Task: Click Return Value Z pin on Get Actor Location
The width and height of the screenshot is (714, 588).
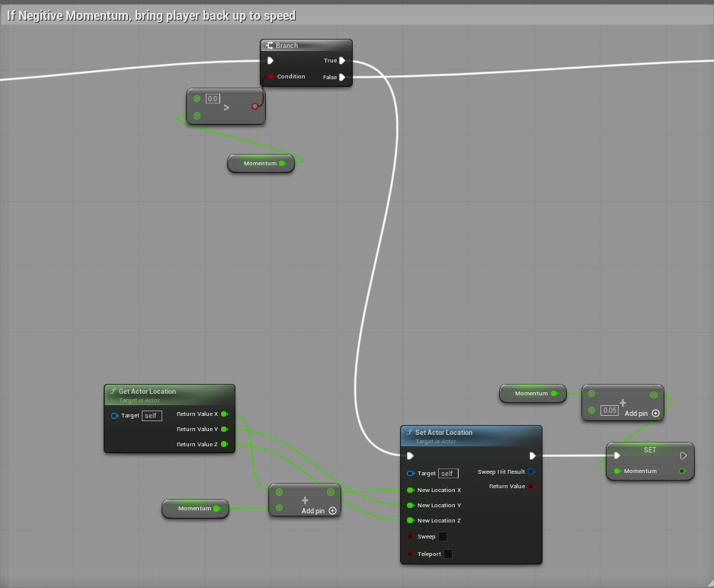Action: pos(224,444)
